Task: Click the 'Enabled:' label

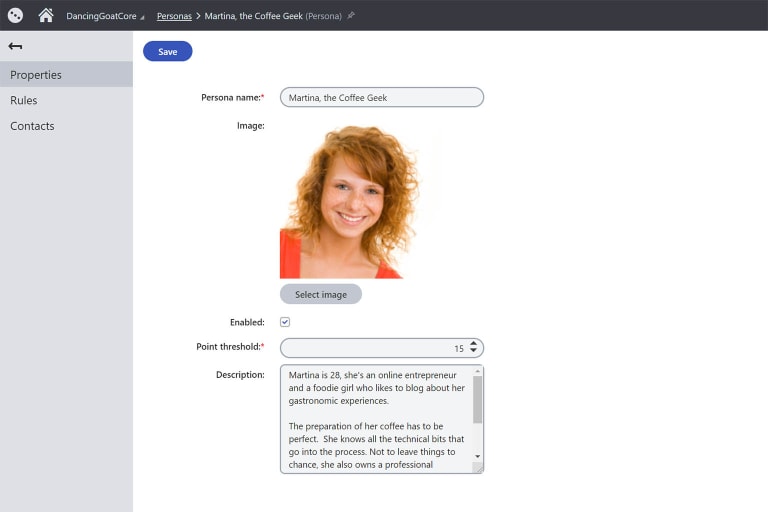Action: click(247, 322)
